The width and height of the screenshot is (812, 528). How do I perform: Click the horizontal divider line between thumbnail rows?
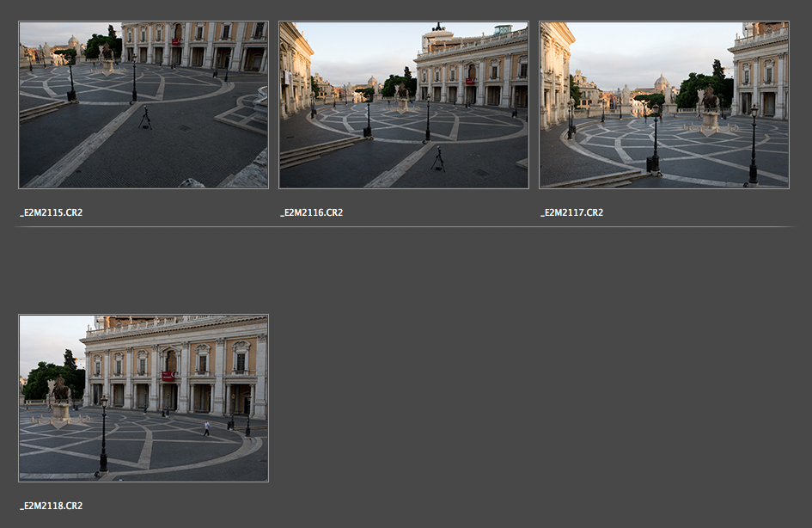404,227
